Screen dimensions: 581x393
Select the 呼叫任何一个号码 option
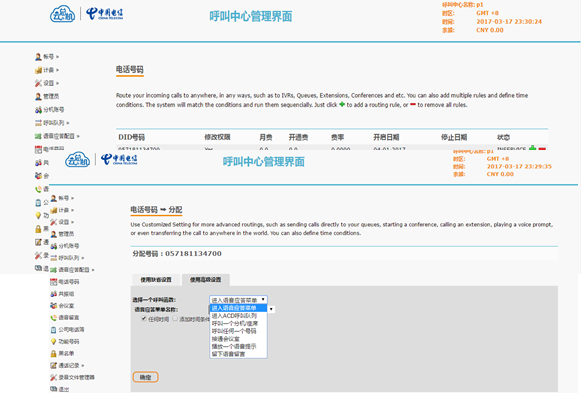238,331
